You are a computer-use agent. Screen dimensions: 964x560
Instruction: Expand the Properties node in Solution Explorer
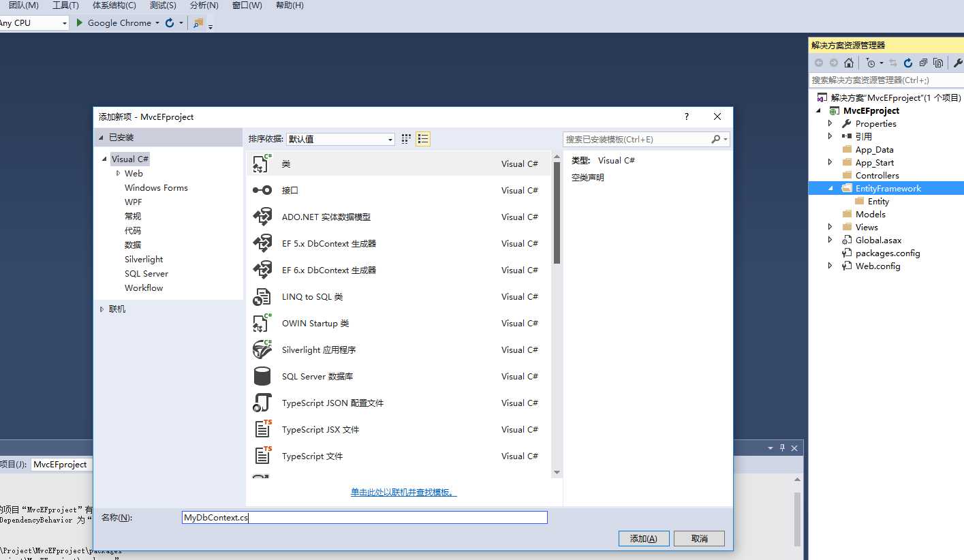(x=830, y=123)
